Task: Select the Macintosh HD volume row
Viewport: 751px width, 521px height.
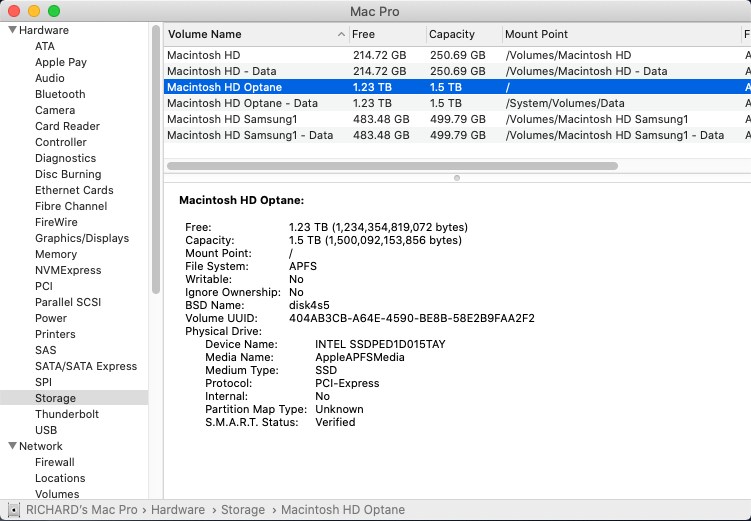Action: point(457,55)
